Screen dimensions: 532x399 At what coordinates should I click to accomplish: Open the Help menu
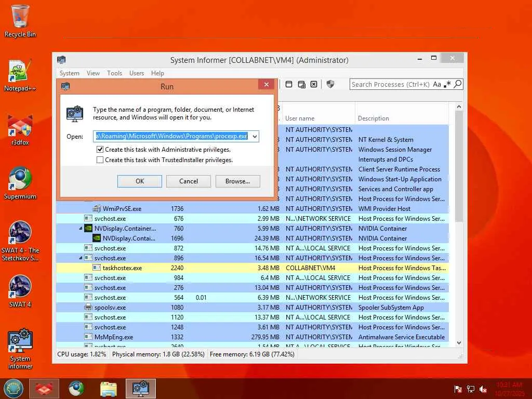click(157, 73)
